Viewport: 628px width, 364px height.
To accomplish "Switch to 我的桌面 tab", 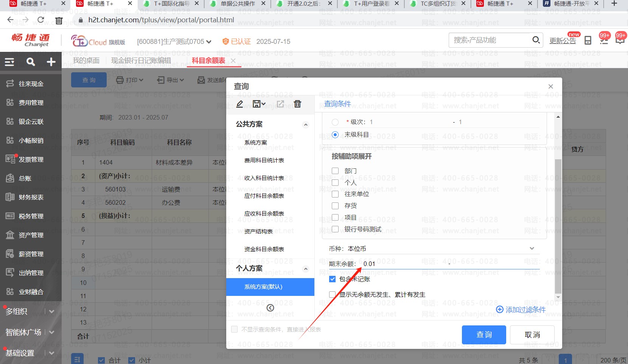I will 86,61.
